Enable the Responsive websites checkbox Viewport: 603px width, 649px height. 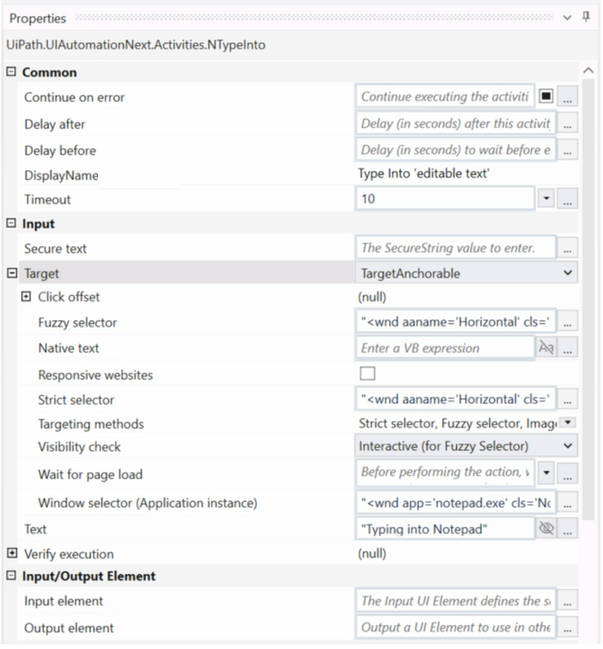pos(367,373)
